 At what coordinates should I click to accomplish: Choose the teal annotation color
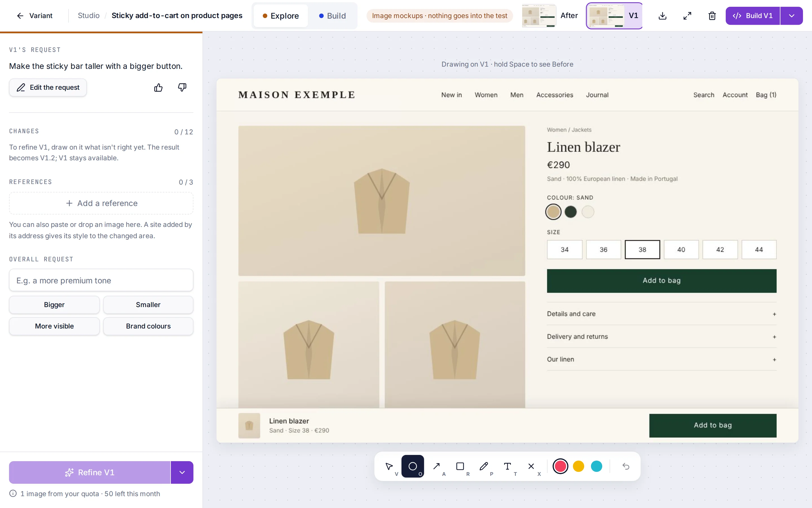[597, 466]
